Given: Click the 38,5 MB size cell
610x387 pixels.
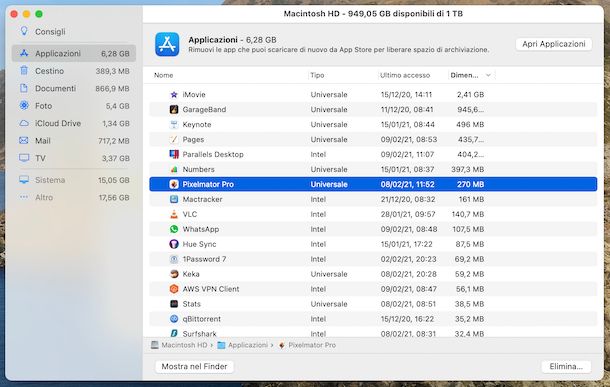Looking at the screenshot, I should (x=470, y=304).
